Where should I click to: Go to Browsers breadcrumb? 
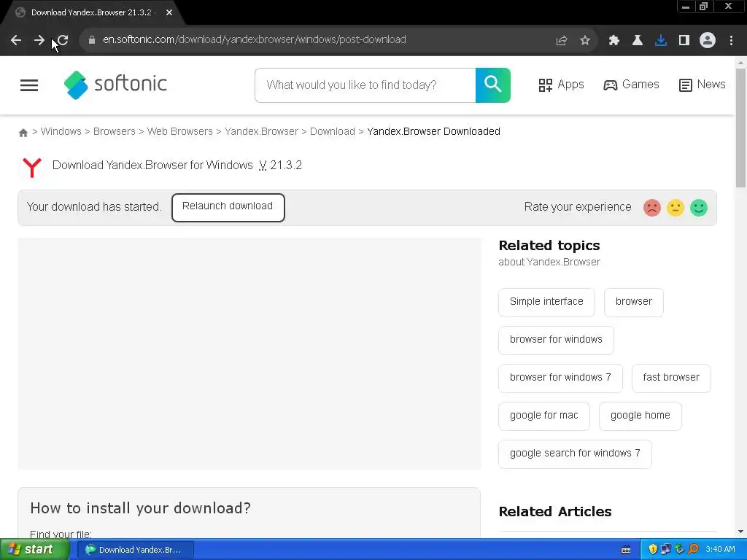tap(115, 131)
